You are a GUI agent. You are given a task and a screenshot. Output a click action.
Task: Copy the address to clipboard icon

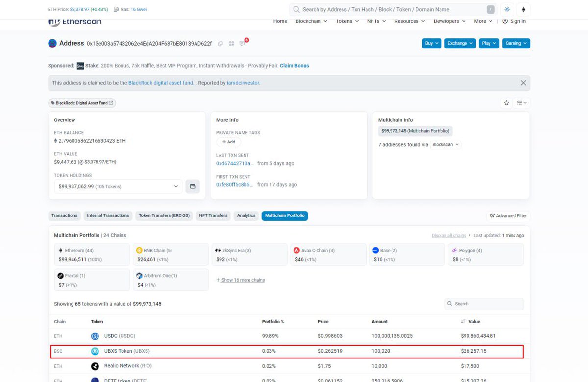[x=220, y=44]
